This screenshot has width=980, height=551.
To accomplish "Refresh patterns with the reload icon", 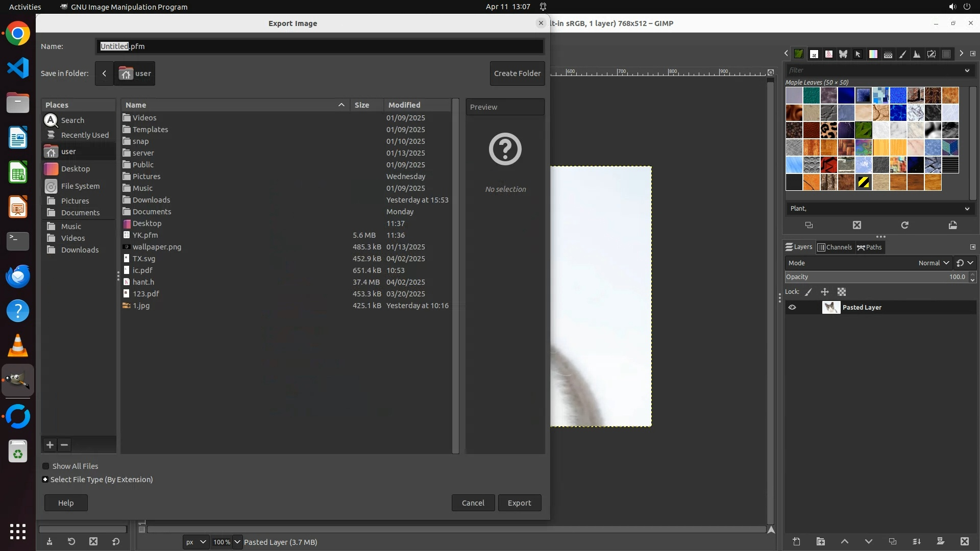I will 904,225.
